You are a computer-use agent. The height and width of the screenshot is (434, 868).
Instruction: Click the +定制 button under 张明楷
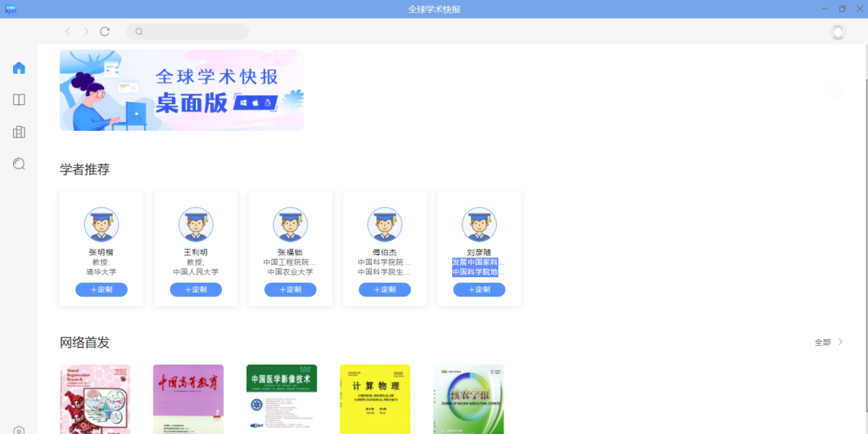pos(101,289)
